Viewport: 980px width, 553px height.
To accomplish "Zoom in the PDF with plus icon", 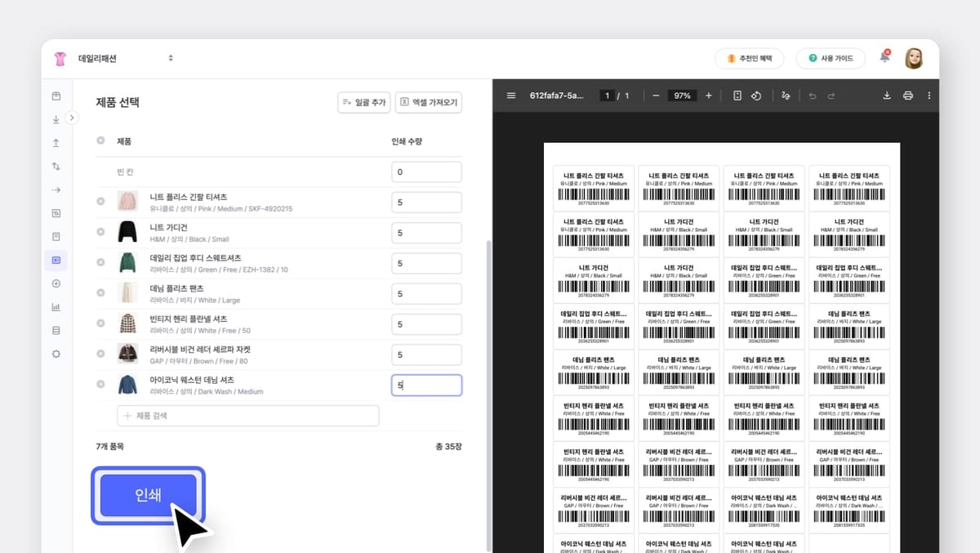I will [x=708, y=96].
